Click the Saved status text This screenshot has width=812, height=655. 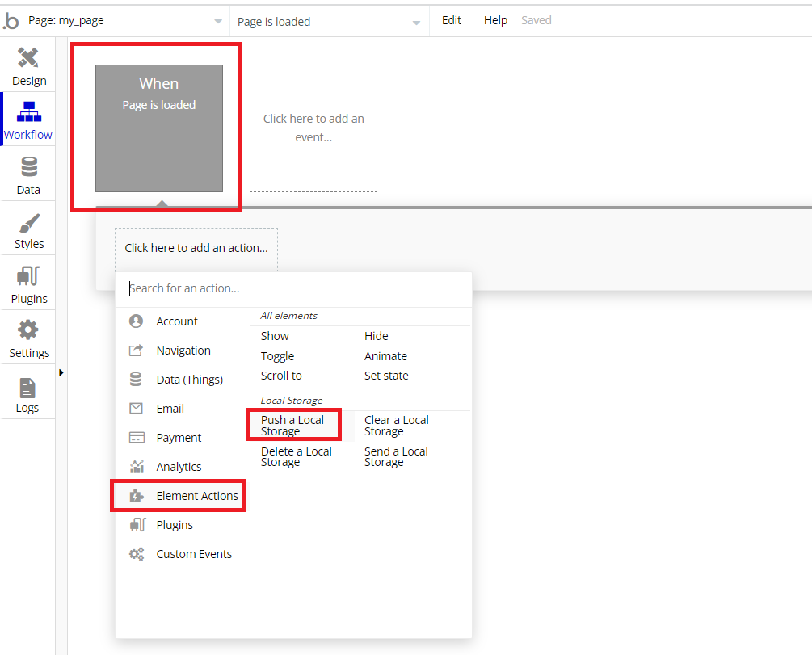(x=536, y=20)
